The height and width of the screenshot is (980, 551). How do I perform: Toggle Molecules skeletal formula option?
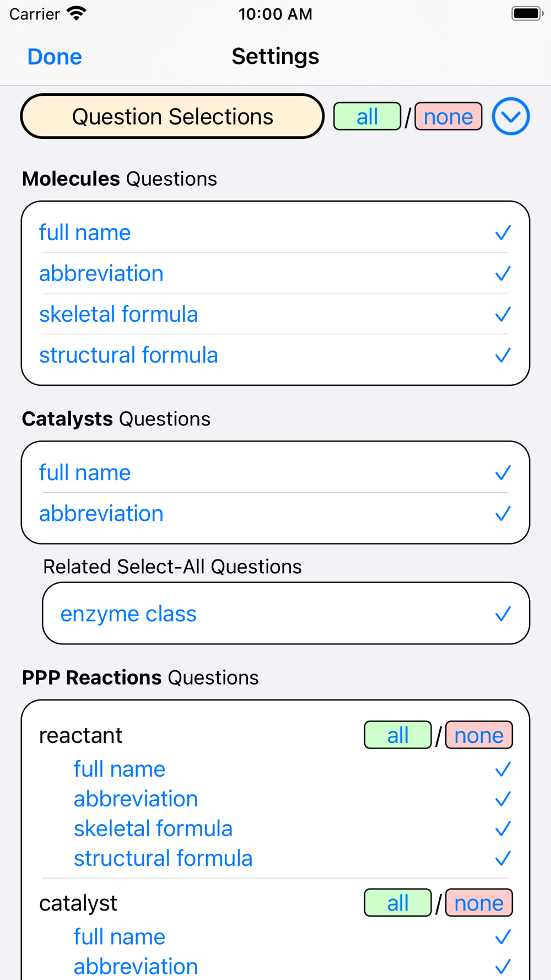(x=275, y=314)
